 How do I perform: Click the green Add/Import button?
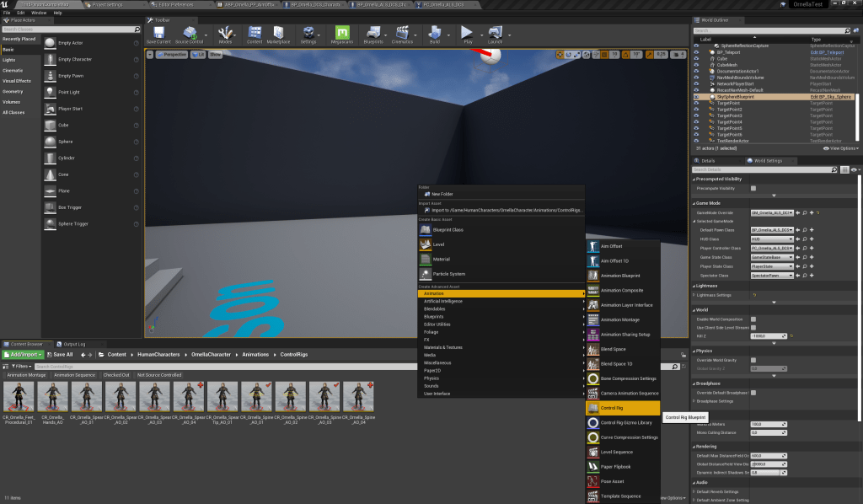[x=24, y=355]
